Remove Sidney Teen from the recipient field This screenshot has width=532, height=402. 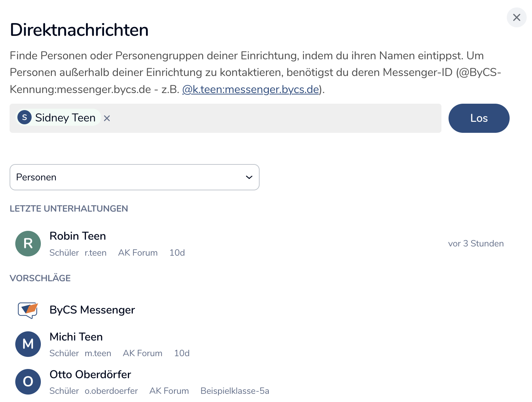107,118
